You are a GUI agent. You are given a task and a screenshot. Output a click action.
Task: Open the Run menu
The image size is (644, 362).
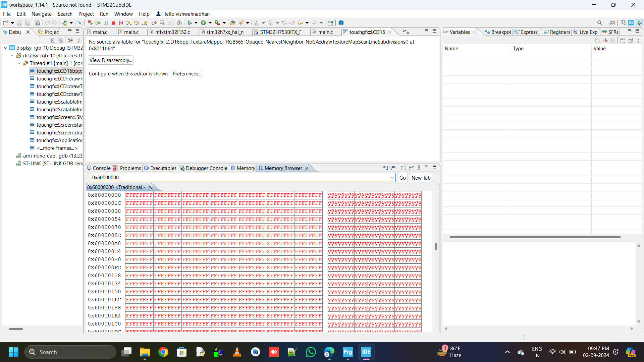click(104, 14)
